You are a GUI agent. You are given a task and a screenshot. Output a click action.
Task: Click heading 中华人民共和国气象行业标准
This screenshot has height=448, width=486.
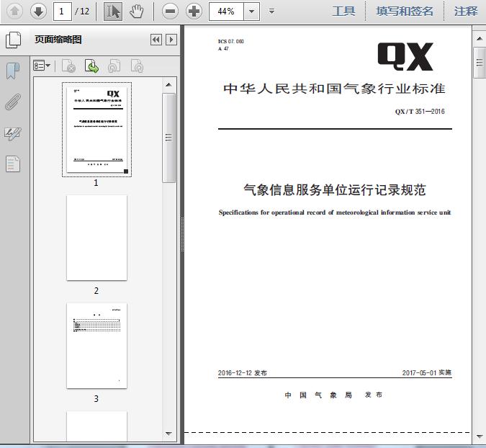click(334, 89)
